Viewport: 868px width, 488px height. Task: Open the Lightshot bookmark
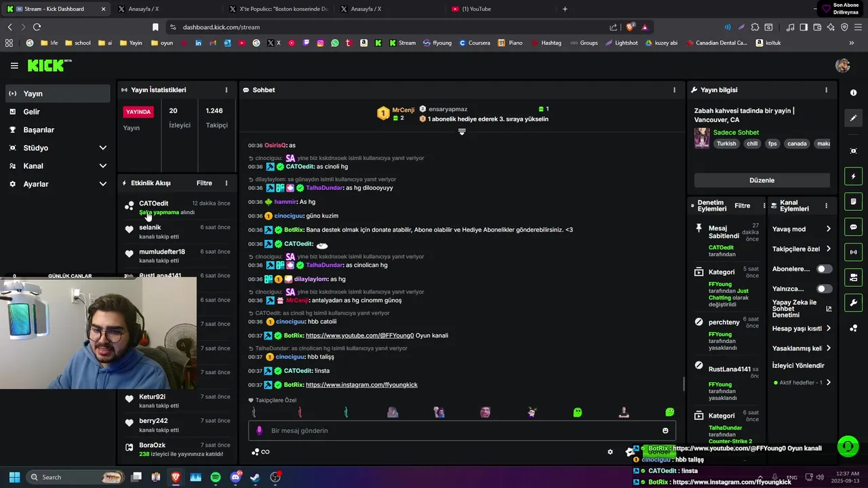point(621,43)
